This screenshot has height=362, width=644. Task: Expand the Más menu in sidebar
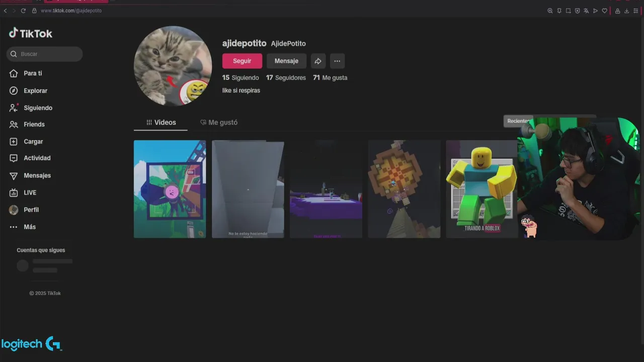click(x=29, y=227)
